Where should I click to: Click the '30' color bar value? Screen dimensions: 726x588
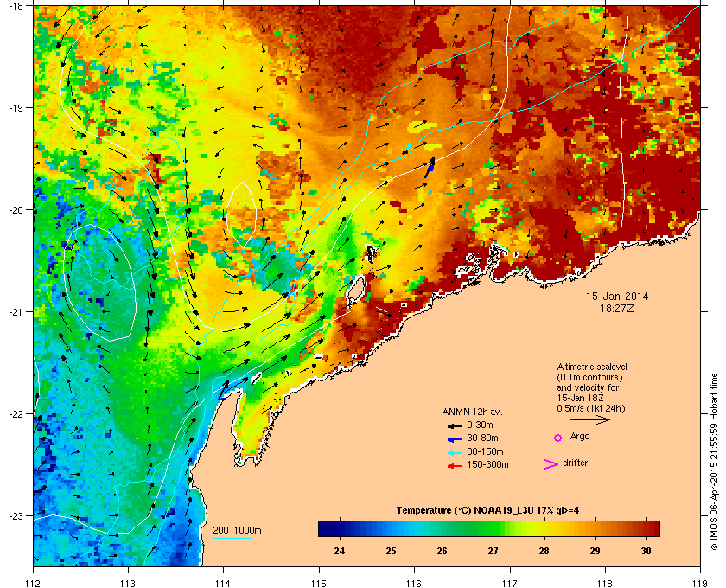point(646,551)
